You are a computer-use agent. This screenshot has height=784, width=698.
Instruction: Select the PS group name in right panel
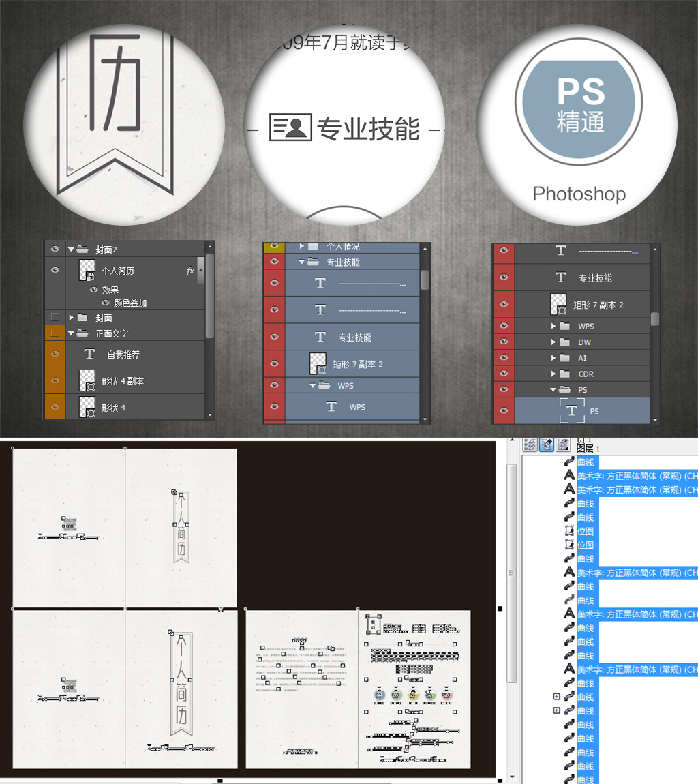(x=583, y=389)
